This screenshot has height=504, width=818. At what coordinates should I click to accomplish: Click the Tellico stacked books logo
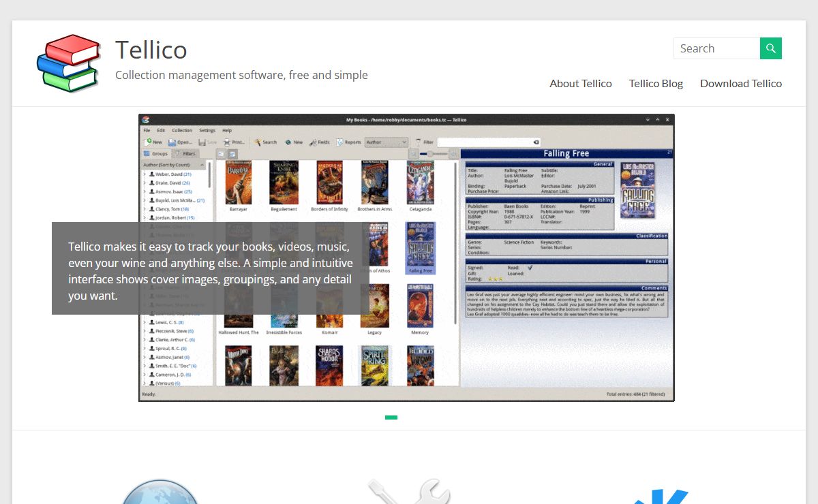click(68, 63)
